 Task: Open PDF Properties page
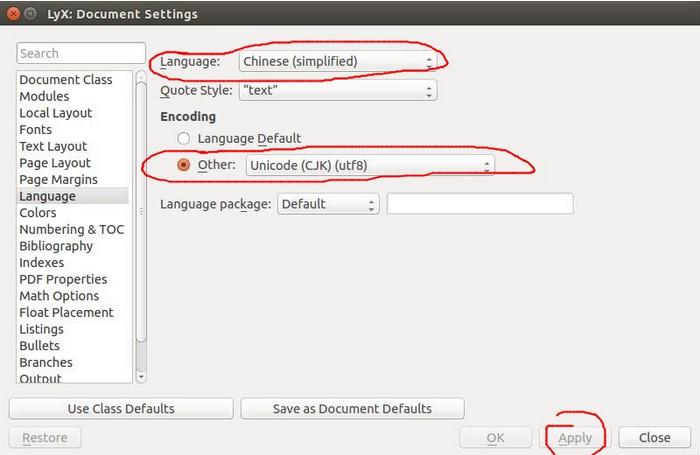click(63, 279)
